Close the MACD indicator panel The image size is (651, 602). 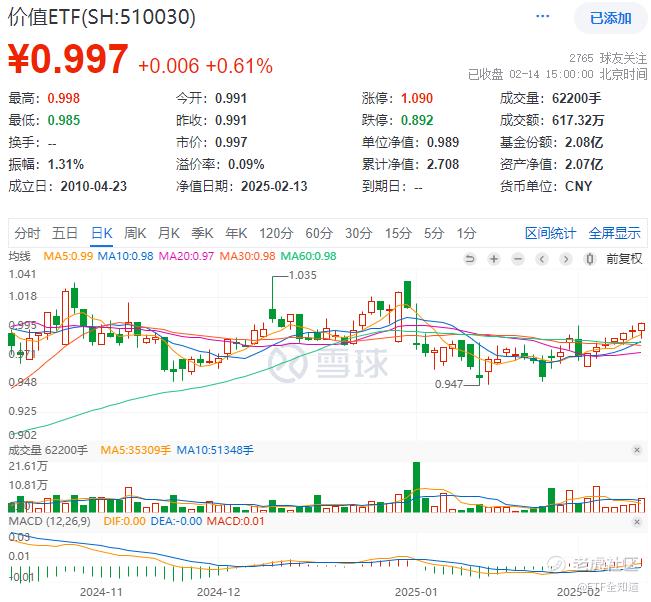coord(637,522)
